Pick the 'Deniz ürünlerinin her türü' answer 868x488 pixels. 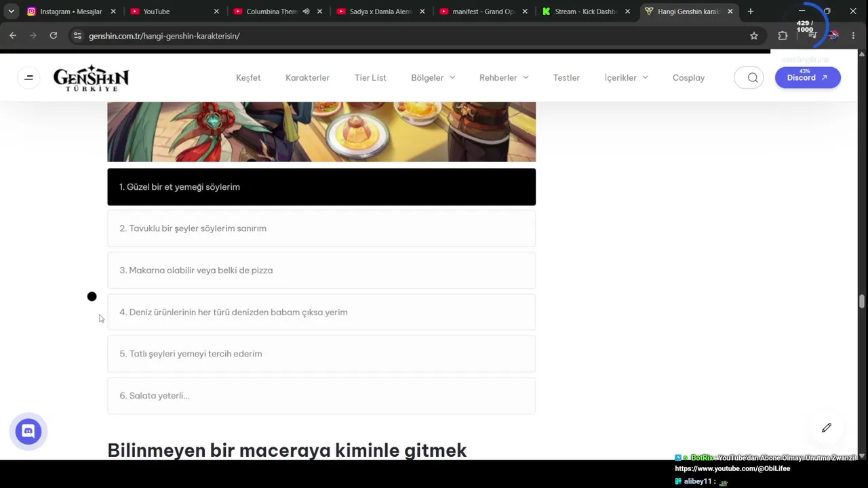[321, 312]
